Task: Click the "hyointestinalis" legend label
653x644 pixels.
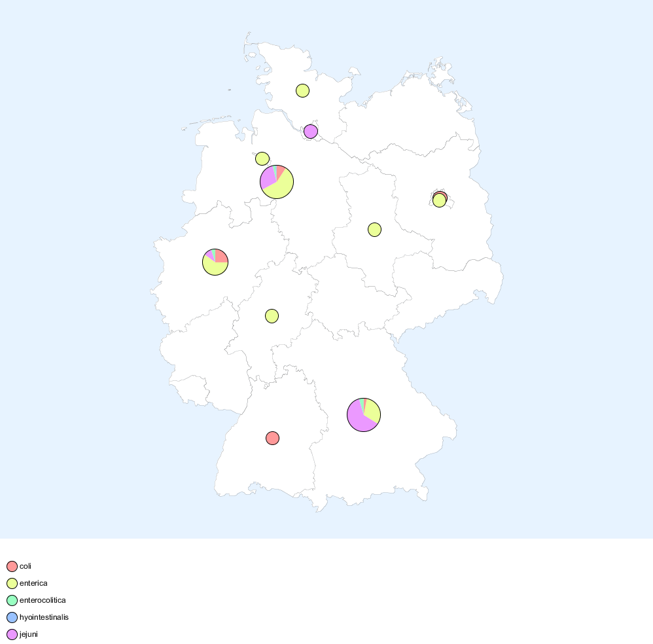Action: pyautogui.click(x=44, y=617)
